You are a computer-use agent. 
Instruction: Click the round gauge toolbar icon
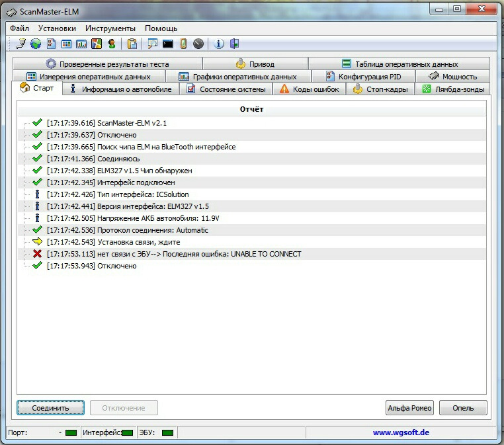click(x=198, y=44)
